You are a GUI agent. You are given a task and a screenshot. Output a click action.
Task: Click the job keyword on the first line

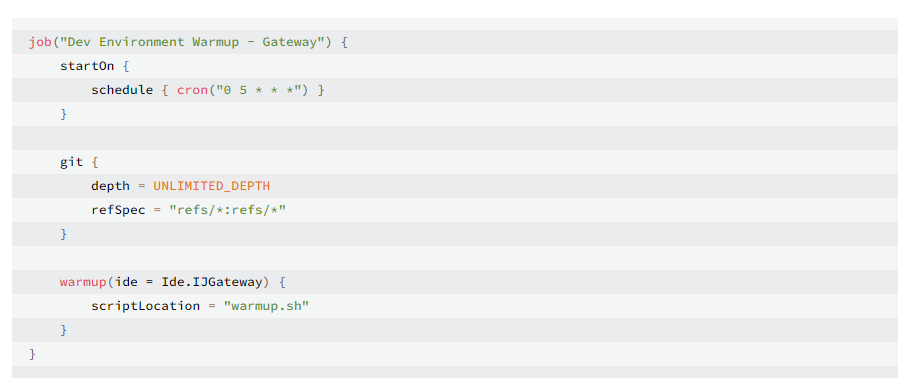pyautogui.click(x=41, y=42)
